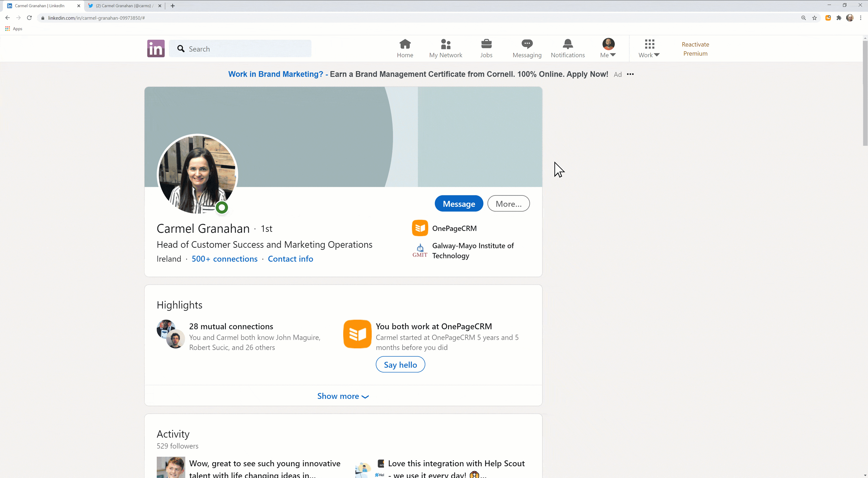Screen dimensions: 868x478
Task: Click the page vertical scrollbar thumb
Action: click(x=865, y=93)
